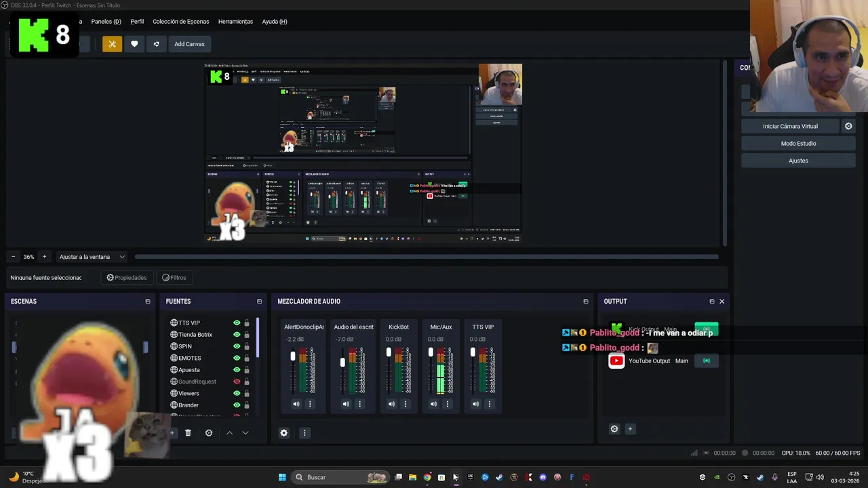Open source properties gear in Fuentes panel

click(209, 433)
